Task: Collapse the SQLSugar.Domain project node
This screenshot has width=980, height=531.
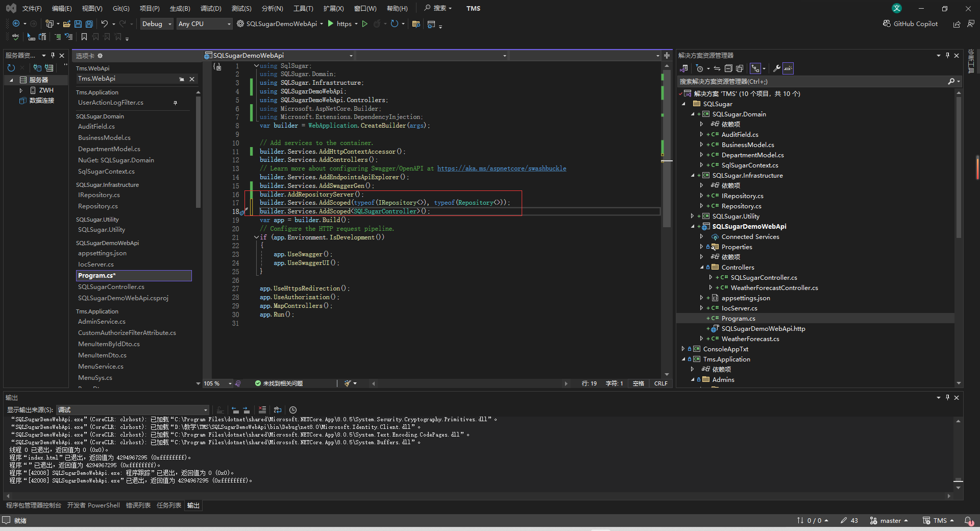Action: pyautogui.click(x=693, y=114)
